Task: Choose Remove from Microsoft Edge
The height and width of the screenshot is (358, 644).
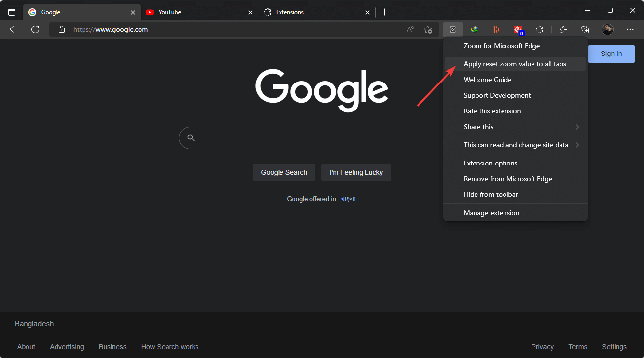Action: [x=515, y=179]
